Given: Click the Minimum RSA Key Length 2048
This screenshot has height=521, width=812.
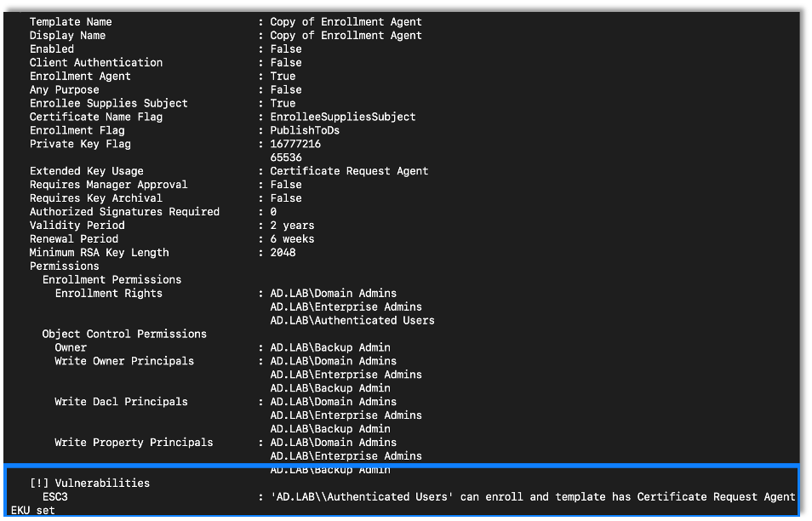Looking at the screenshot, I should (283, 253).
